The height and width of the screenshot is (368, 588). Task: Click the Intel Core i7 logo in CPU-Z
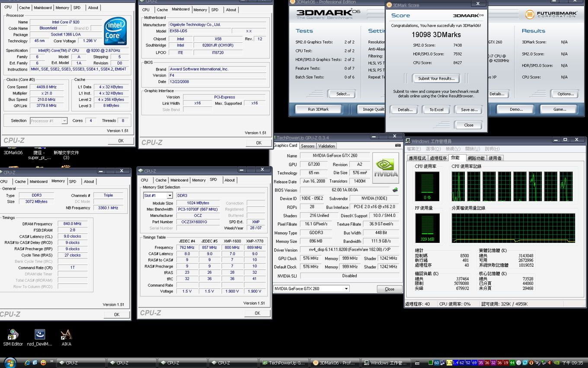[115, 31]
